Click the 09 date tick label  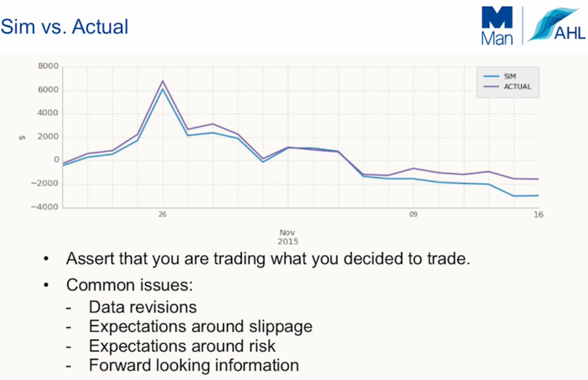tap(413, 214)
